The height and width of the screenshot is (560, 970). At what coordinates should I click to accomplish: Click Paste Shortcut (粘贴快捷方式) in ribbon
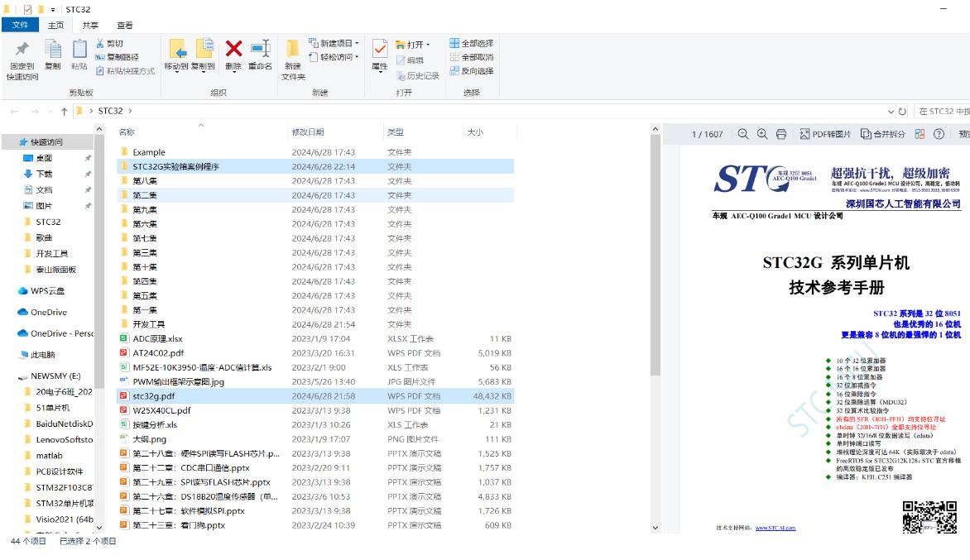click(x=126, y=71)
